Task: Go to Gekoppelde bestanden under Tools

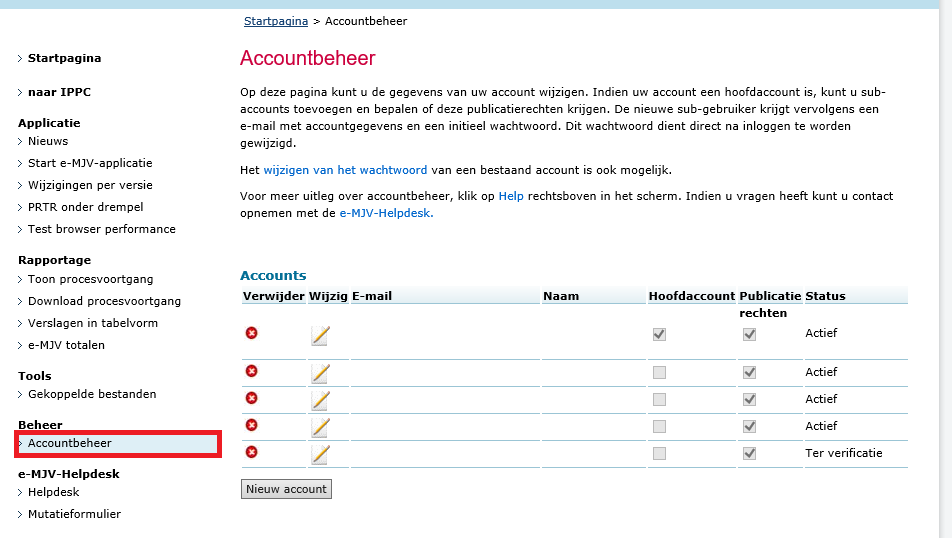Action: [x=92, y=394]
